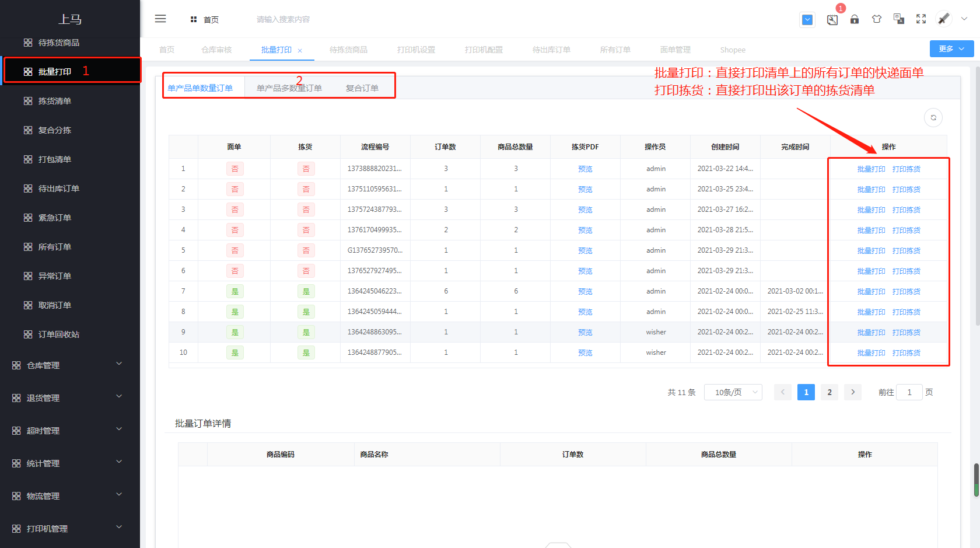Select the 单产品多数量订单 sub-tab
Screen dimensions: 980x548
pyautogui.click(x=289, y=88)
